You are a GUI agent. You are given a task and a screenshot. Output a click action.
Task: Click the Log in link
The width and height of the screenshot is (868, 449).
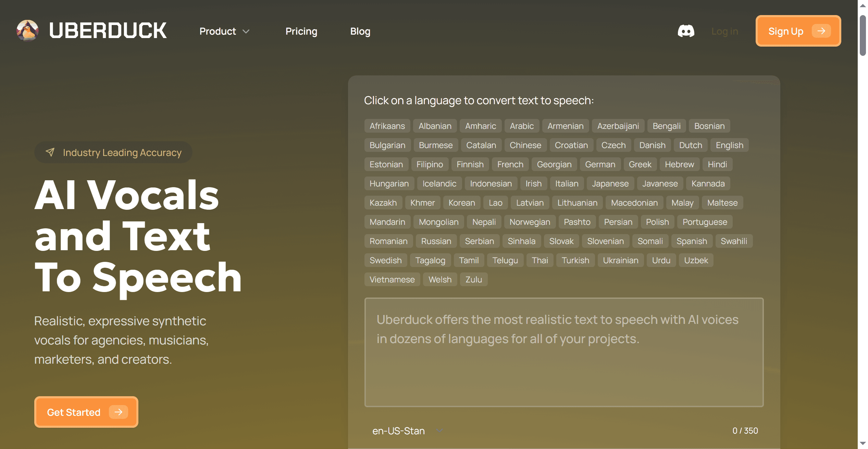(x=724, y=31)
